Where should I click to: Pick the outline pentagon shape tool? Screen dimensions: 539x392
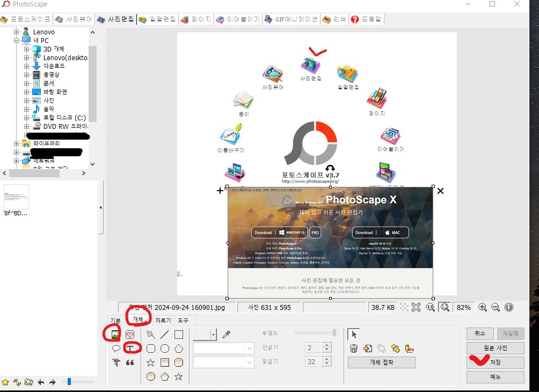(179, 349)
